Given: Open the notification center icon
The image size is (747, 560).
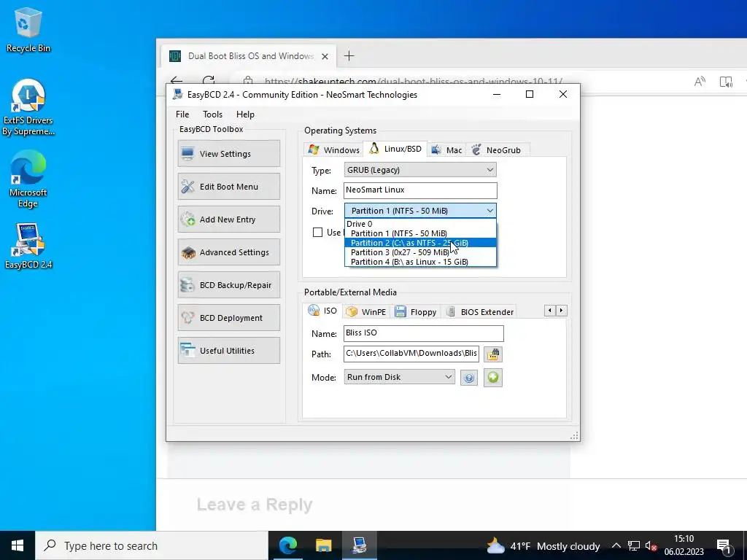Looking at the screenshot, I should click(x=724, y=545).
